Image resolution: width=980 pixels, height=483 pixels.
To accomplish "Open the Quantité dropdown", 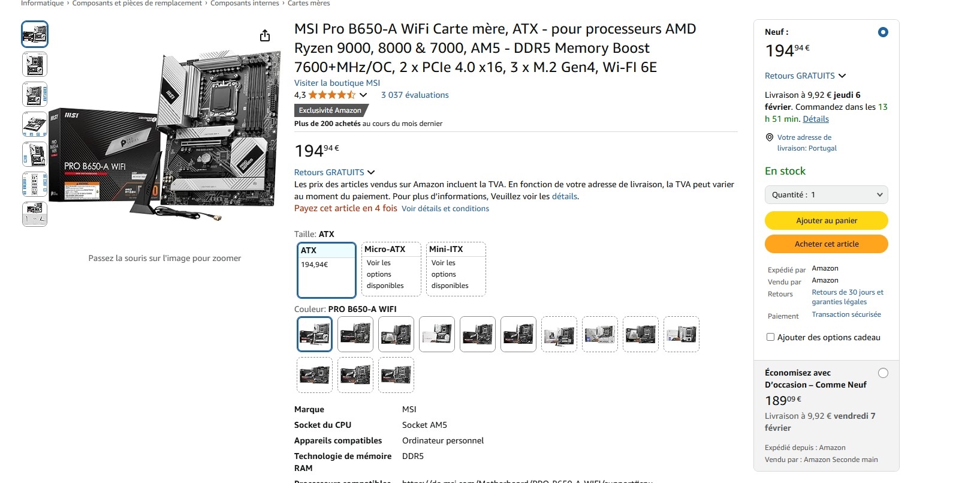I will coord(826,194).
